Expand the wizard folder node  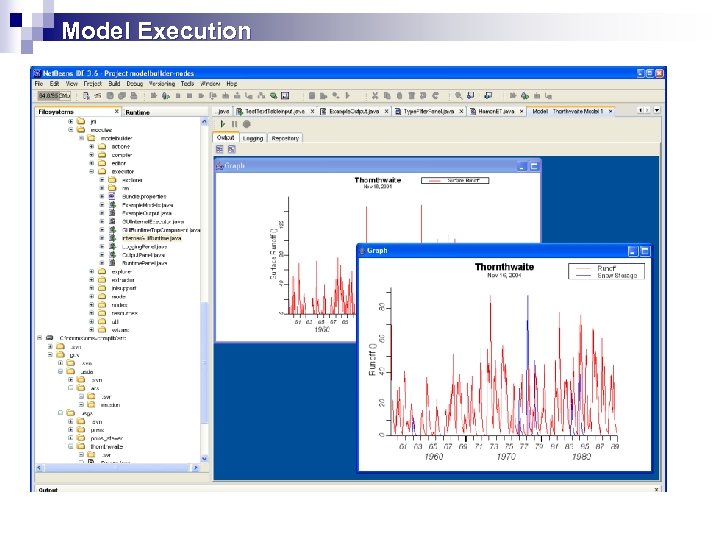click(x=91, y=330)
